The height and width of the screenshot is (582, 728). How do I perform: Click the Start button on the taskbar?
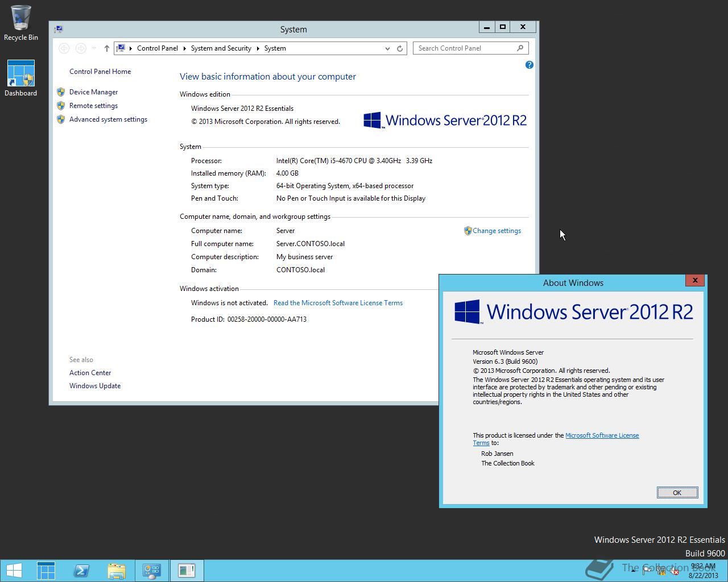tap(14, 571)
